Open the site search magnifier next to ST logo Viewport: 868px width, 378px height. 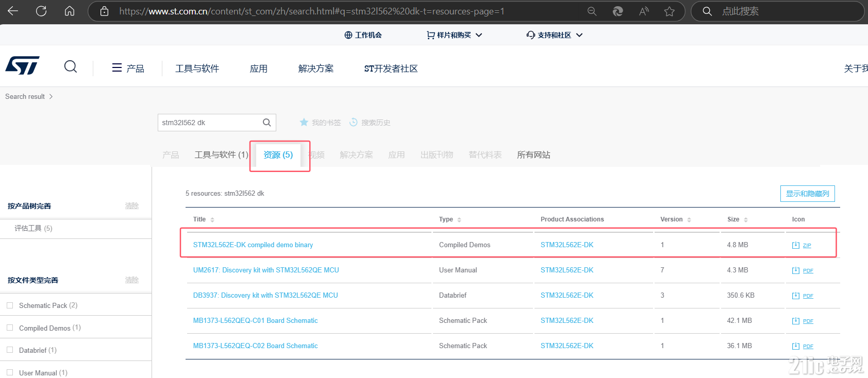click(x=71, y=66)
